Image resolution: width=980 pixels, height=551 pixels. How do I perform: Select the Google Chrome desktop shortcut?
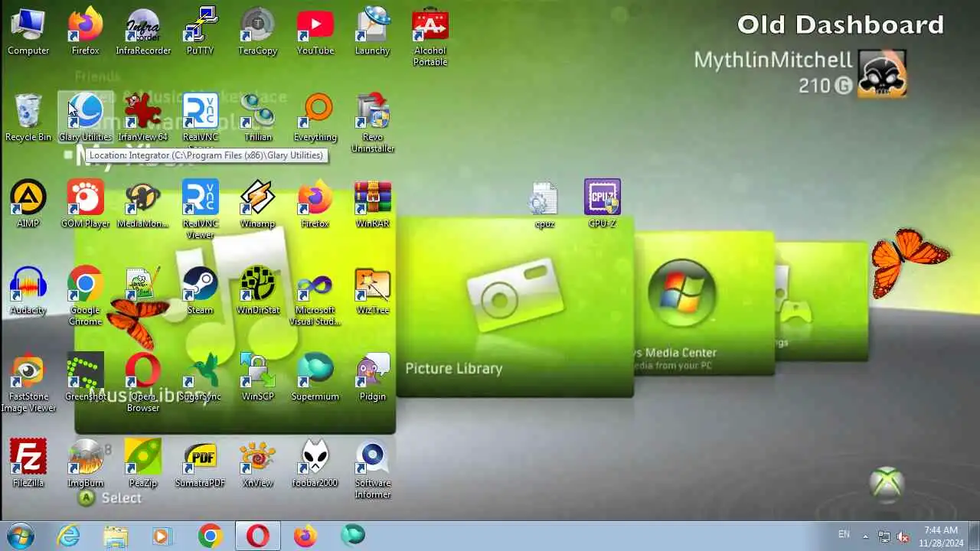pos(86,297)
